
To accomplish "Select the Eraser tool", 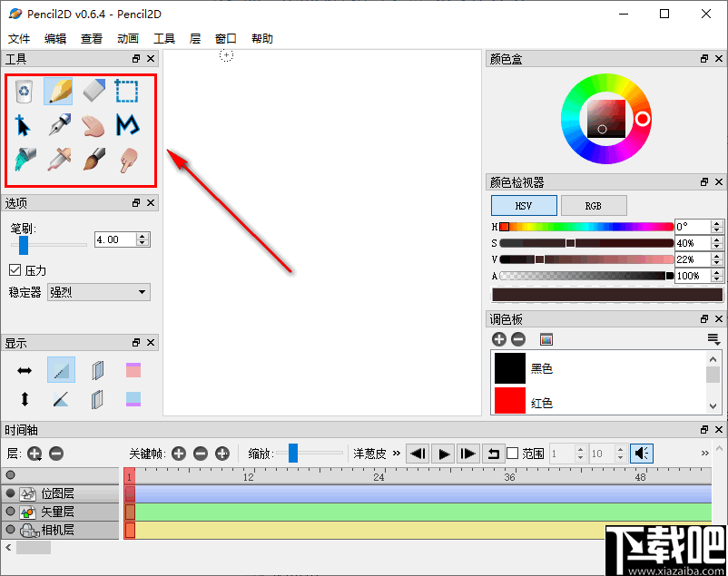I will point(92,91).
